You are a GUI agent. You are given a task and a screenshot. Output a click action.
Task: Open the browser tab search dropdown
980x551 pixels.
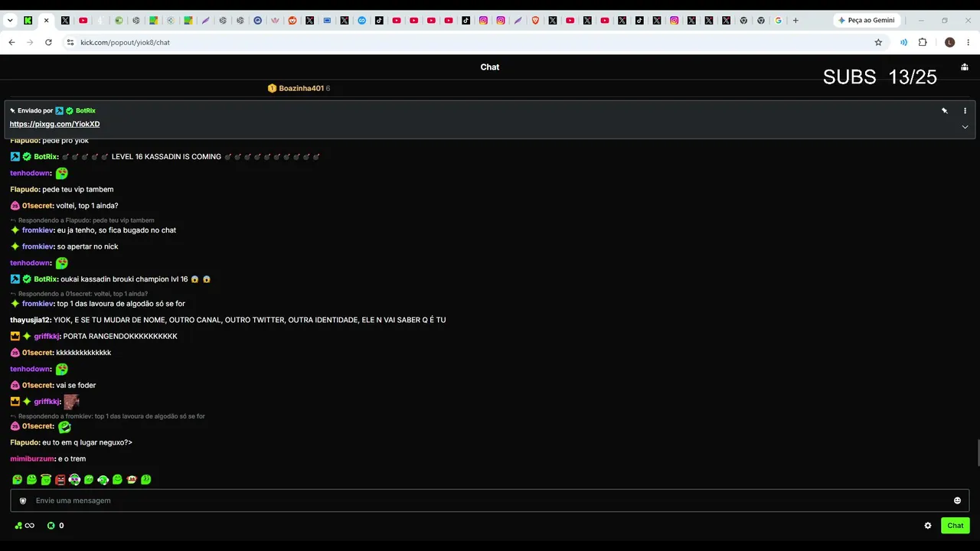[10, 21]
